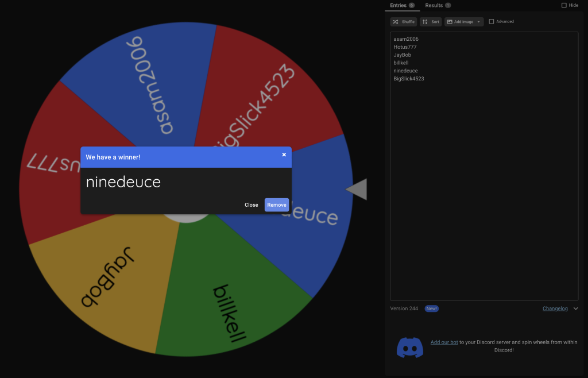The width and height of the screenshot is (588, 378).
Task: Close the winner dialog with X
Action: pos(284,155)
